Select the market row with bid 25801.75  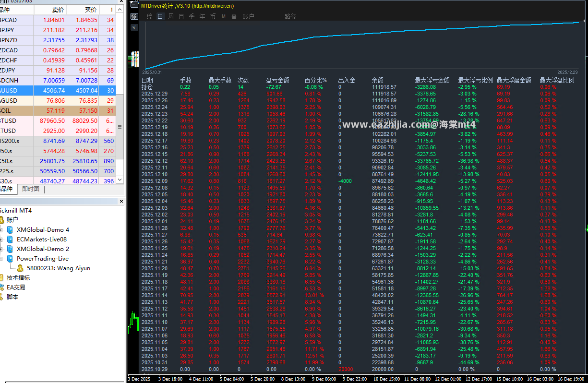(58, 161)
